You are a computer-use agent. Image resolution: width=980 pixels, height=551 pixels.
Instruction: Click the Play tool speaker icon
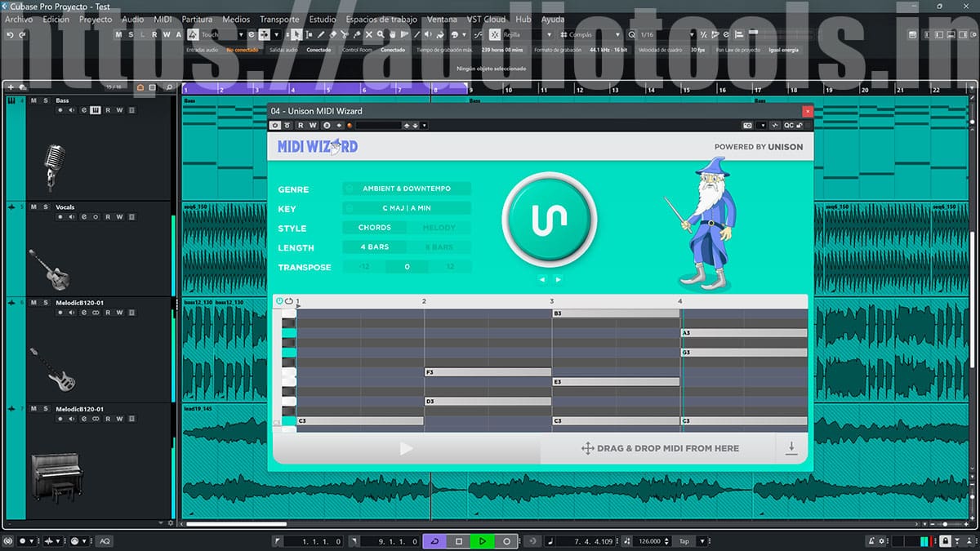point(428,35)
